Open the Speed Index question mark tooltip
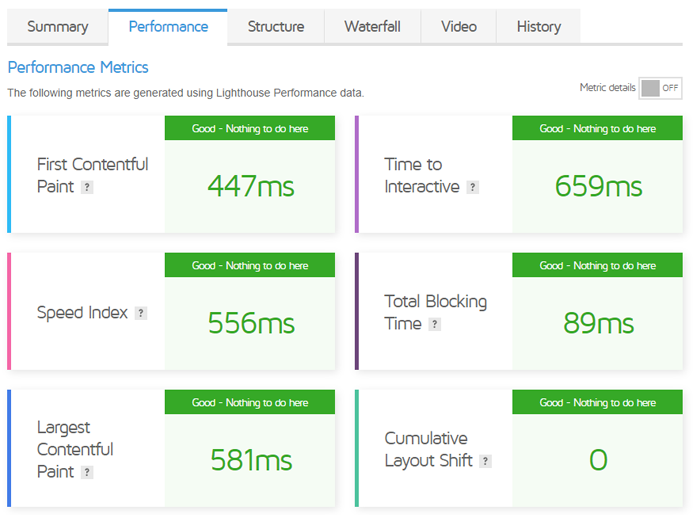This screenshot has height=515, width=694. coord(141,313)
